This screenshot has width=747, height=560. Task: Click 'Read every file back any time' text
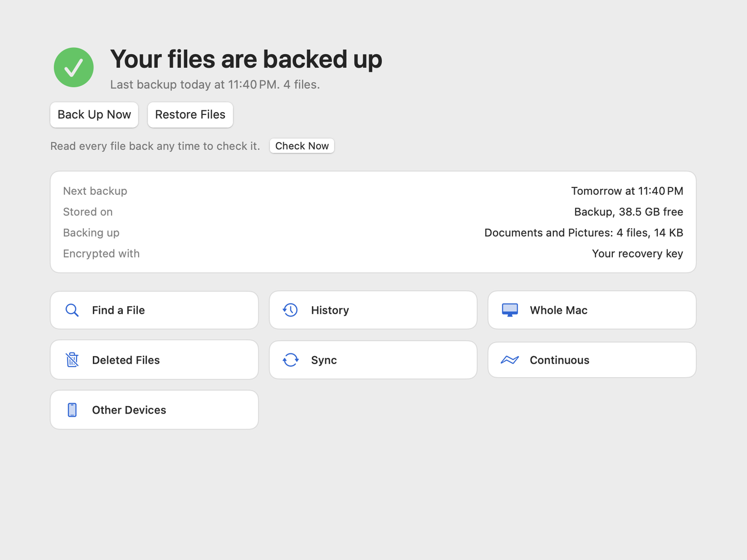coord(155,146)
